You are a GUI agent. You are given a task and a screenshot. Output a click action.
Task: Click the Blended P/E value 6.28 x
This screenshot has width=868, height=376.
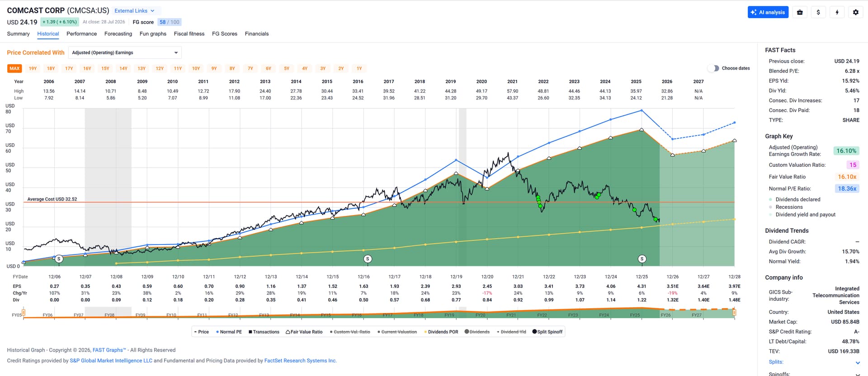[x=852, y=71]
